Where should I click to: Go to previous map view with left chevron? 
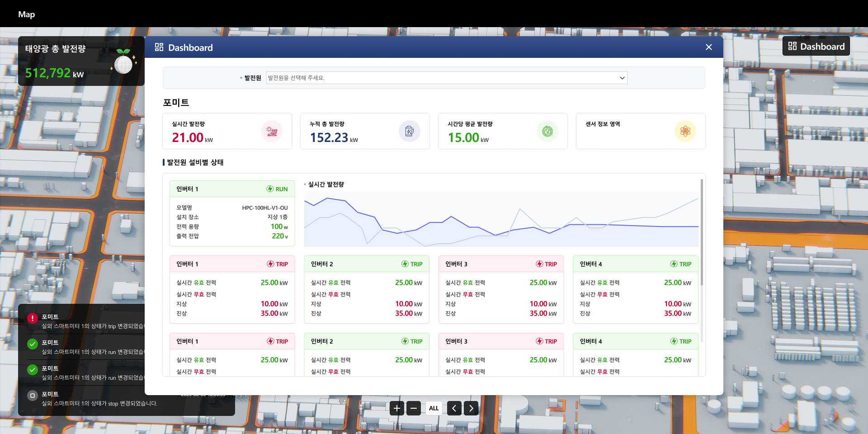coord(454,408)
